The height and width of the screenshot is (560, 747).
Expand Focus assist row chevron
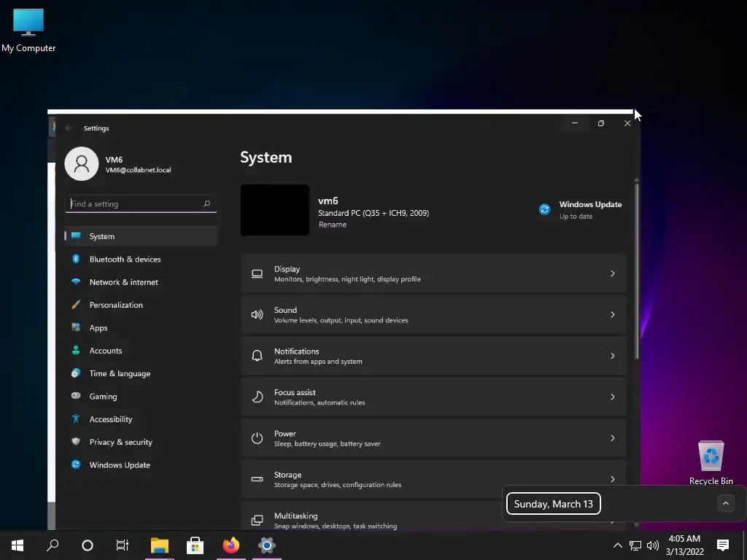coord(612,397)
